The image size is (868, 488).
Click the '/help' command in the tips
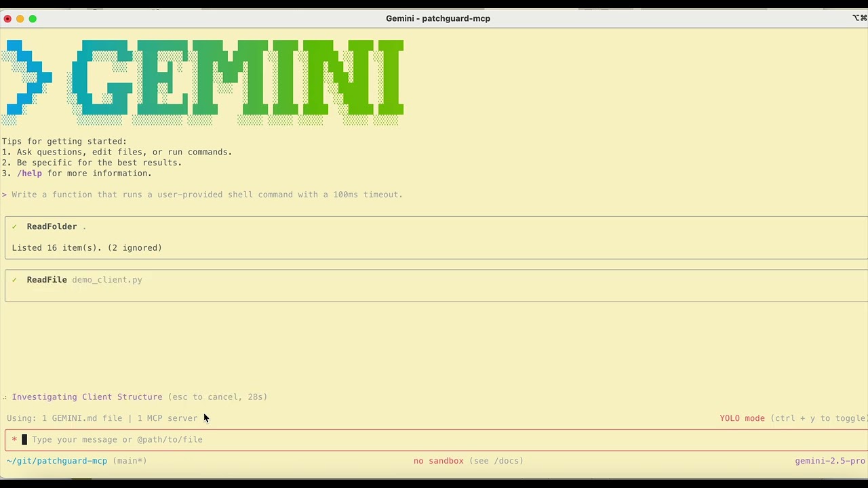coord(29,174)
